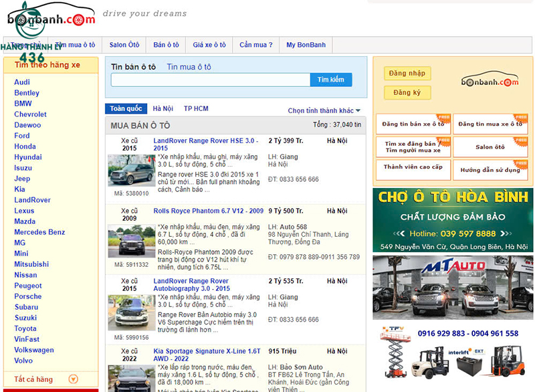This screenshot has height=392, width=535.
Task: Filter by Chevrolet brand
Action: 30,114
